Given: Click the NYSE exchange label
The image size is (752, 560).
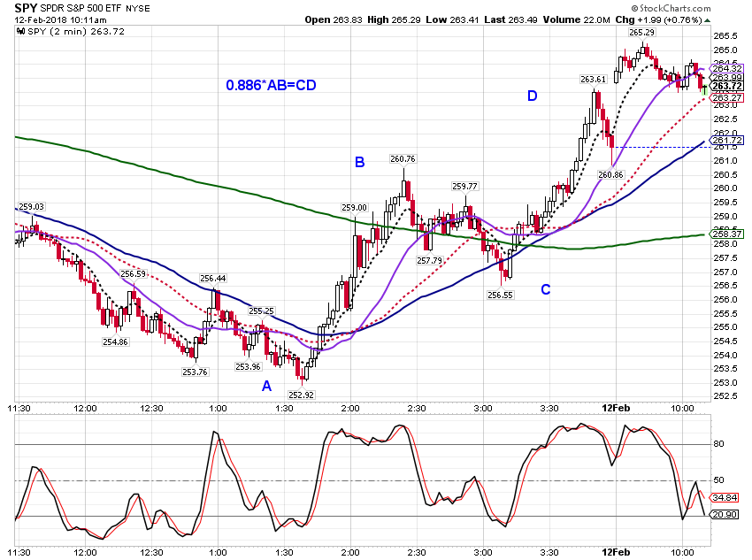Looking at the screenshot, I should point(138,9).
